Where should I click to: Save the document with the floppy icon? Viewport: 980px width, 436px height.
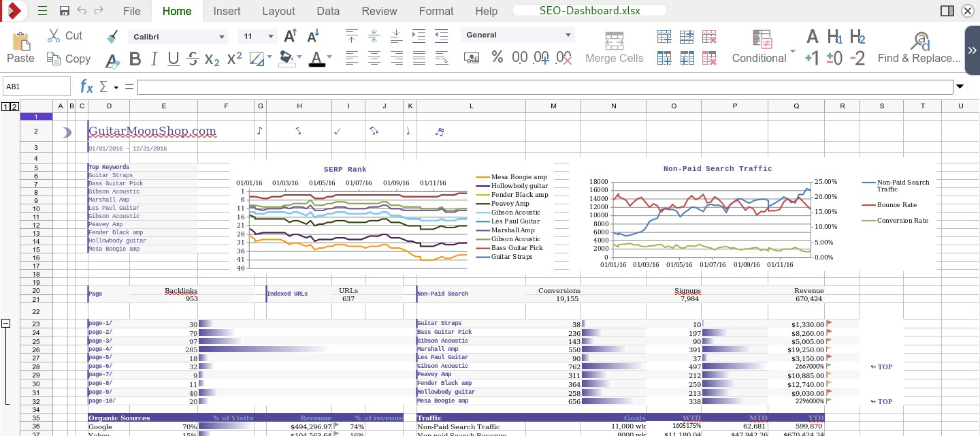(x=65, y=11)
